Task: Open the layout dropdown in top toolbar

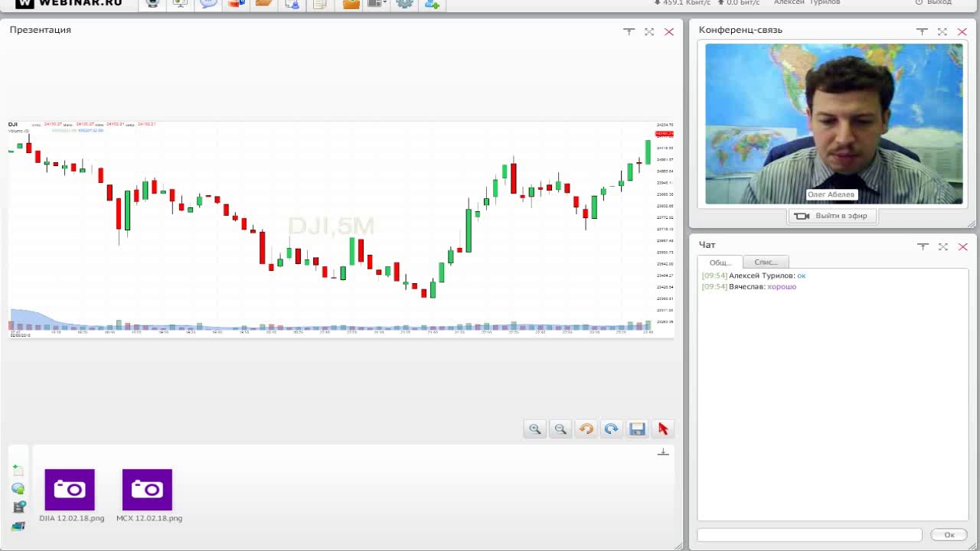Action: tap(376, 3)
